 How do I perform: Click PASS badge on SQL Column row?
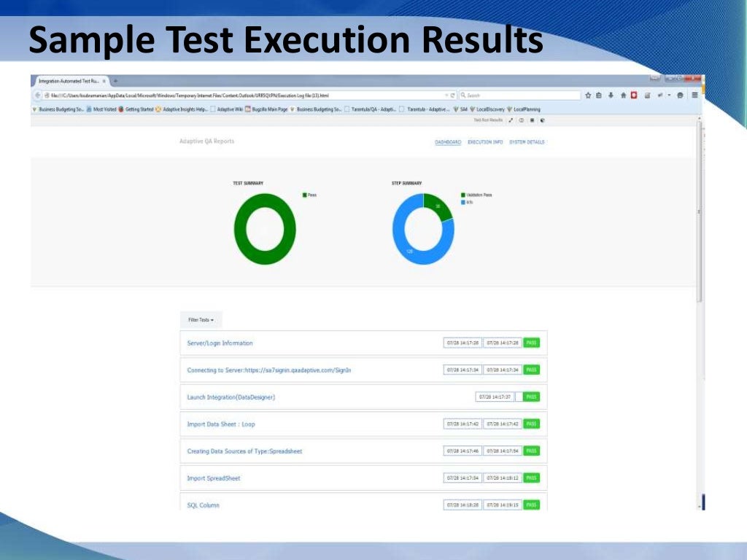click(x=532, y=505)
